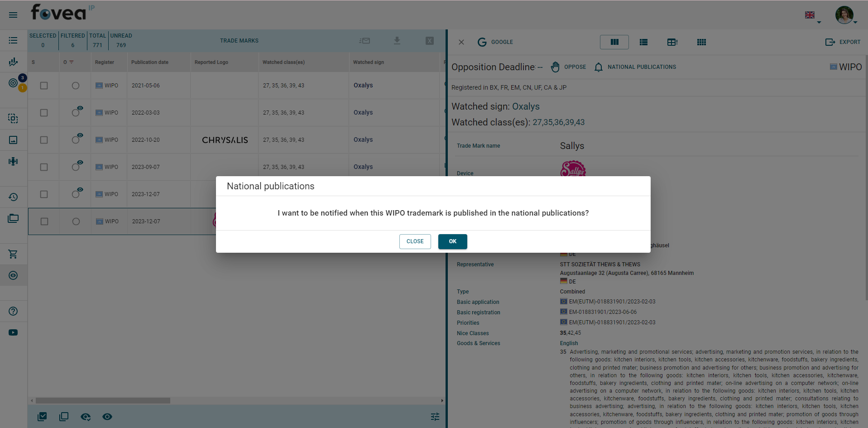Open the hamburger main menu
The width and height of the screenshot is (868, 428).
pyautogui.click(x=13, y=15)
